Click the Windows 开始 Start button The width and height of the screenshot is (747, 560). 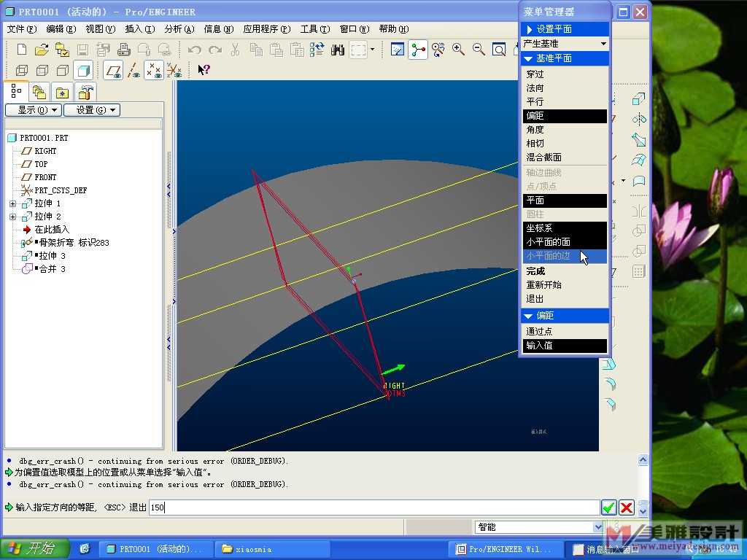point(35,548)
